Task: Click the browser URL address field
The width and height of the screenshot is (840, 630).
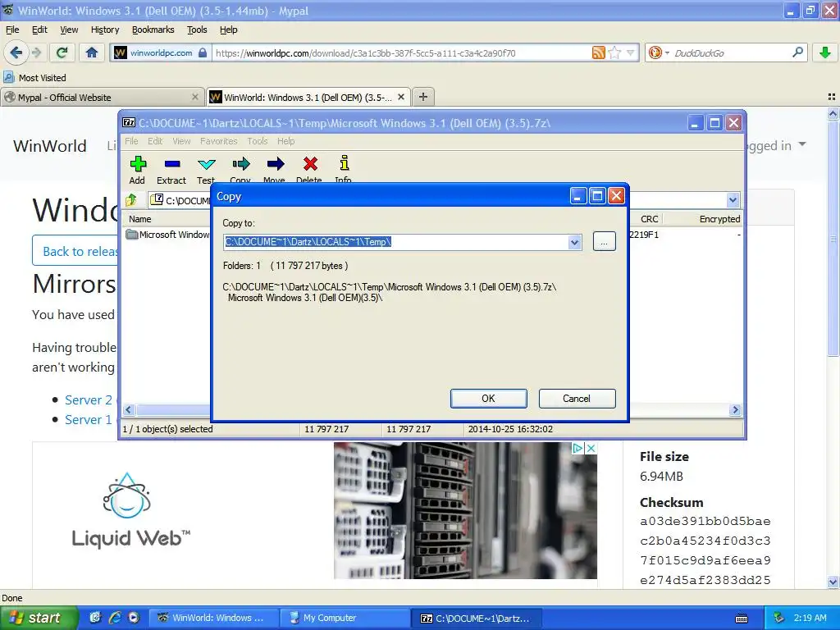Action: coord(402,52)
